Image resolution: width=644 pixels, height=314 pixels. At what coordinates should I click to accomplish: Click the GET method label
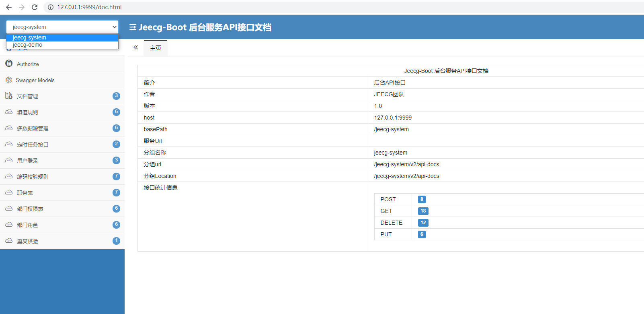[x=386, y=211]
